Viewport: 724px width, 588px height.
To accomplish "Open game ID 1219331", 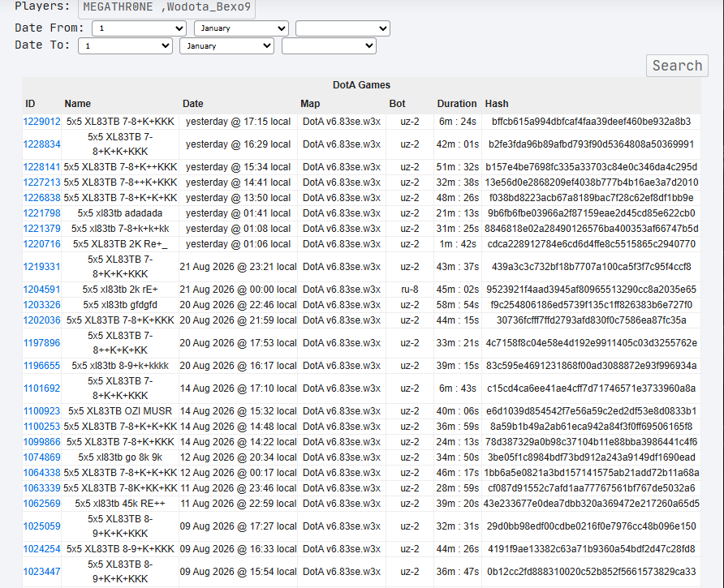I will click(41, 266).
